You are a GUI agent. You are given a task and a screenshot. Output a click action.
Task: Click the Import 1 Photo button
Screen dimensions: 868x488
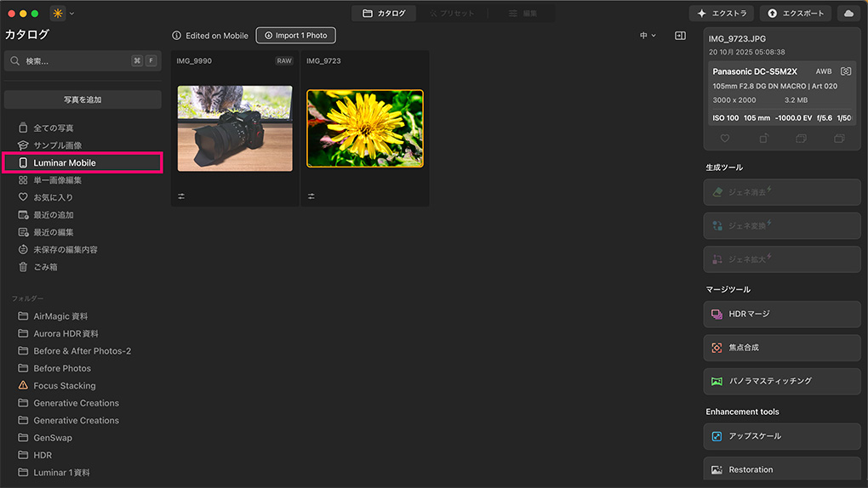click(295, 36)
